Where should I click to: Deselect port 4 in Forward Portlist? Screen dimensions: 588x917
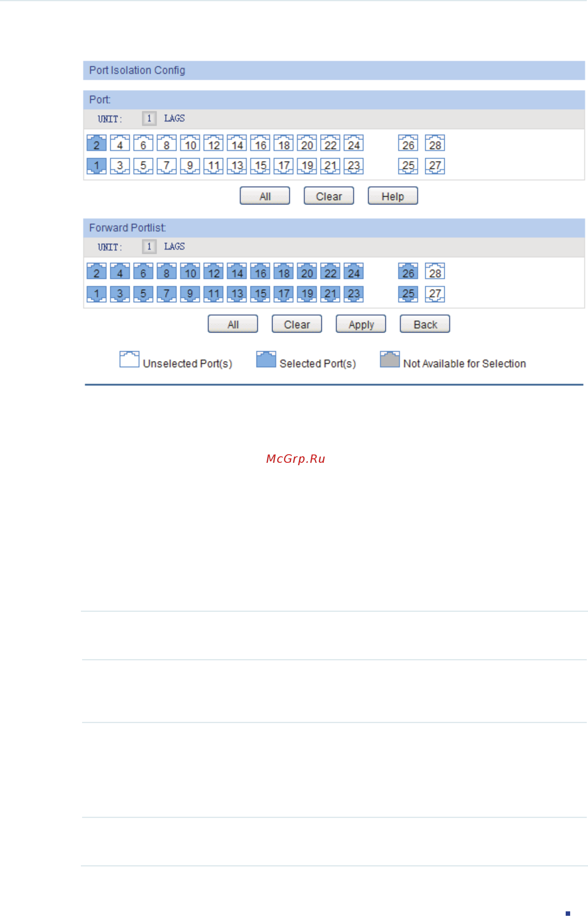pyautogui.click(x=120, y=271)
